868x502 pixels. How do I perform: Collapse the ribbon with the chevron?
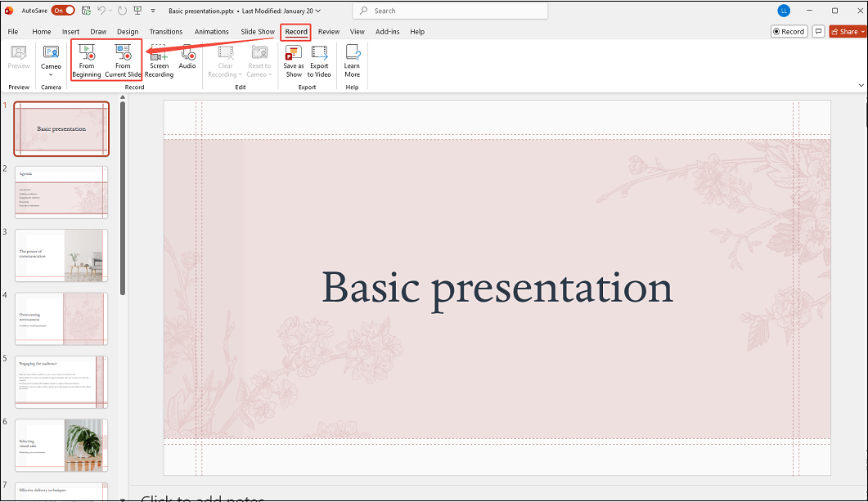tap(861, 85)
